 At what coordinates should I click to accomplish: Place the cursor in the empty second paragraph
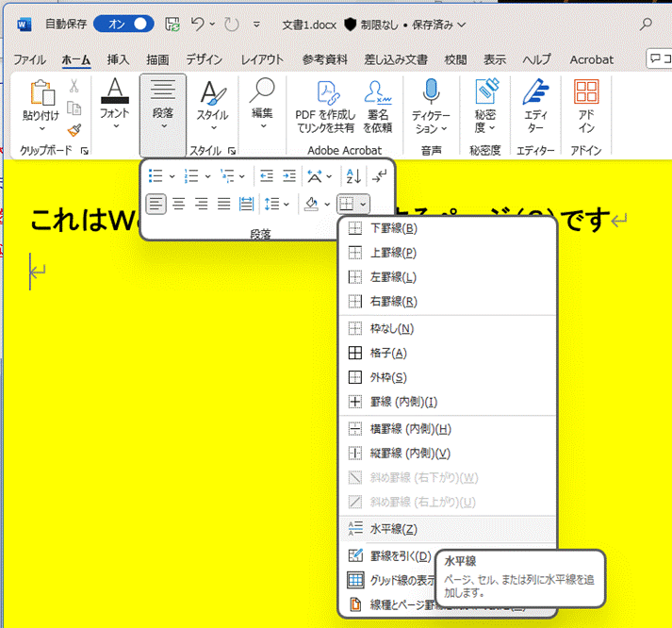point(37,272)
